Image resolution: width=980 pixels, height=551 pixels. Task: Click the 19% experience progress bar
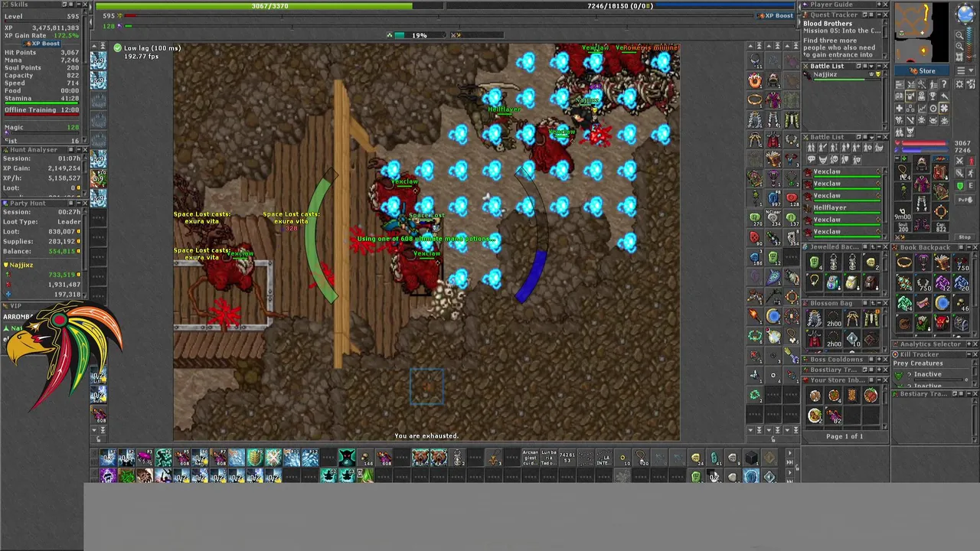pos(420,35)
